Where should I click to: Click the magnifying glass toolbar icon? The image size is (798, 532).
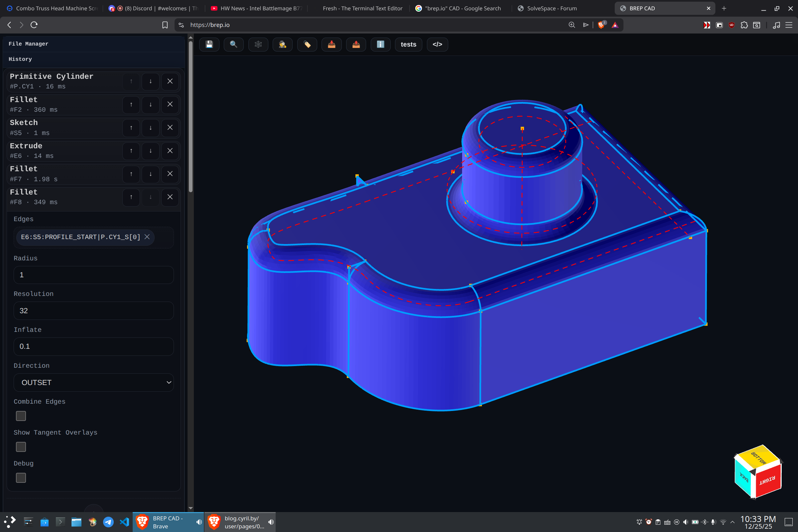233,45
